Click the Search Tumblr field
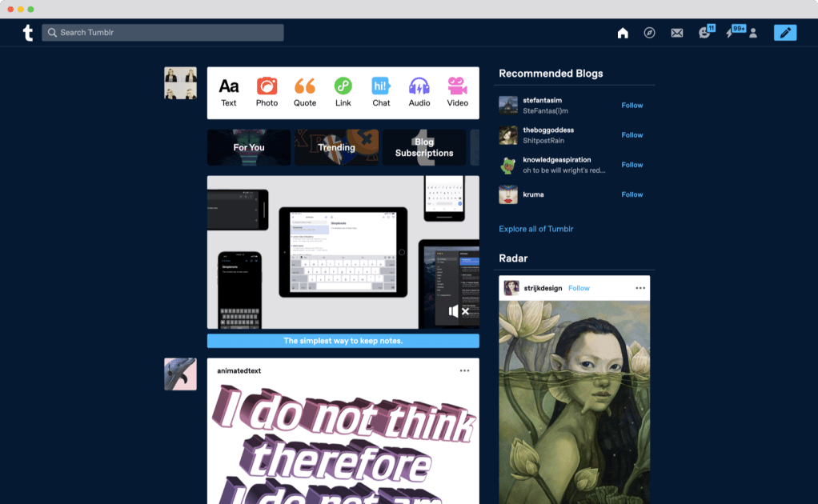The height and width of the screenshot is (504, 818). [163, 33]
